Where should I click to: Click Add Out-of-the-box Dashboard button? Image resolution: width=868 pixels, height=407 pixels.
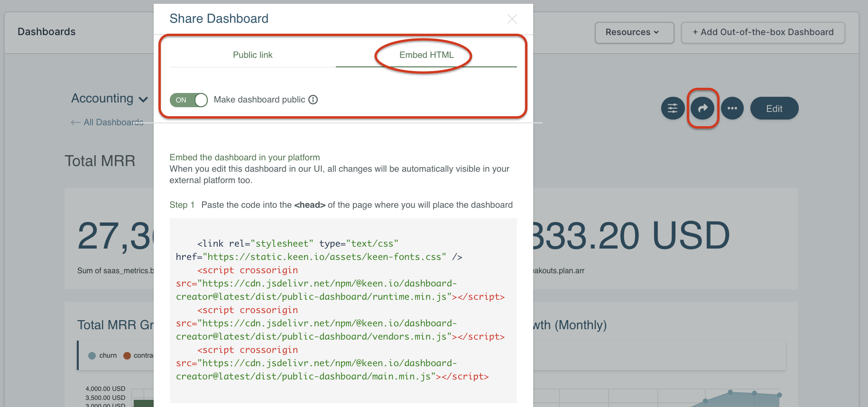(x=763, y=32)
